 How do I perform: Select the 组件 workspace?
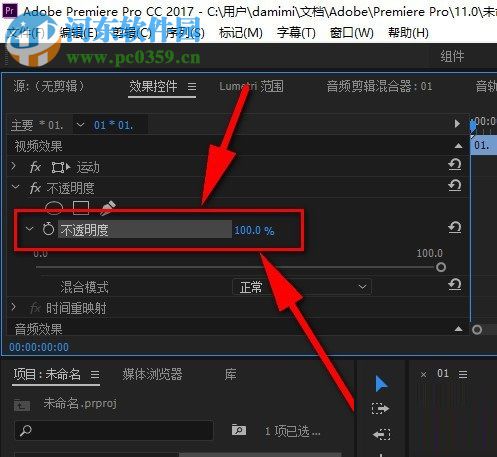pyautogui.click(x=452, y=56)
